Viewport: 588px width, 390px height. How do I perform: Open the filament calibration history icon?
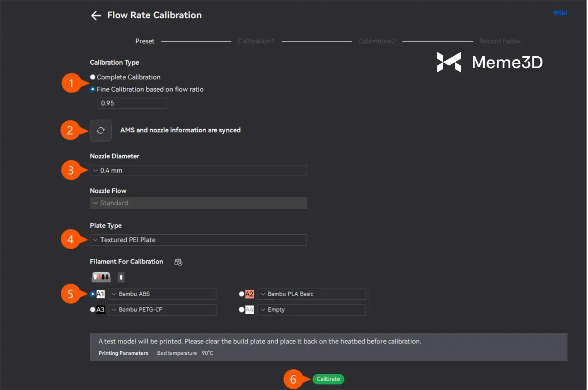click(178, 262)
